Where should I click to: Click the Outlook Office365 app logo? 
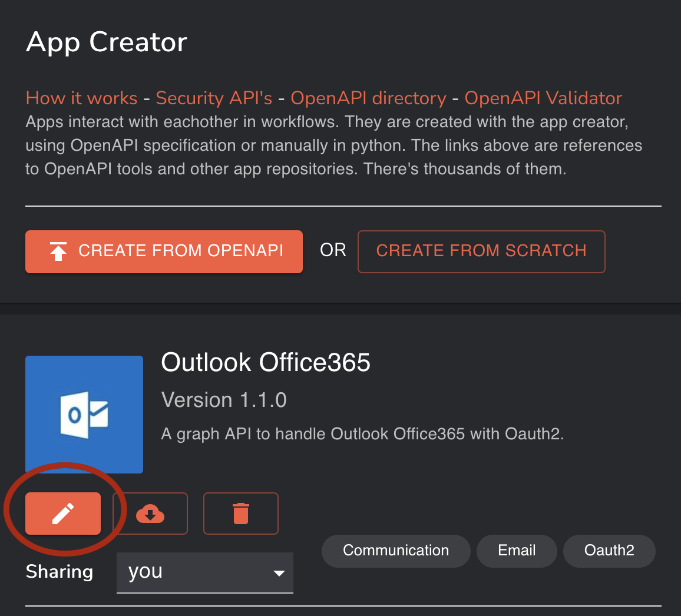click(x=84, y=415)
